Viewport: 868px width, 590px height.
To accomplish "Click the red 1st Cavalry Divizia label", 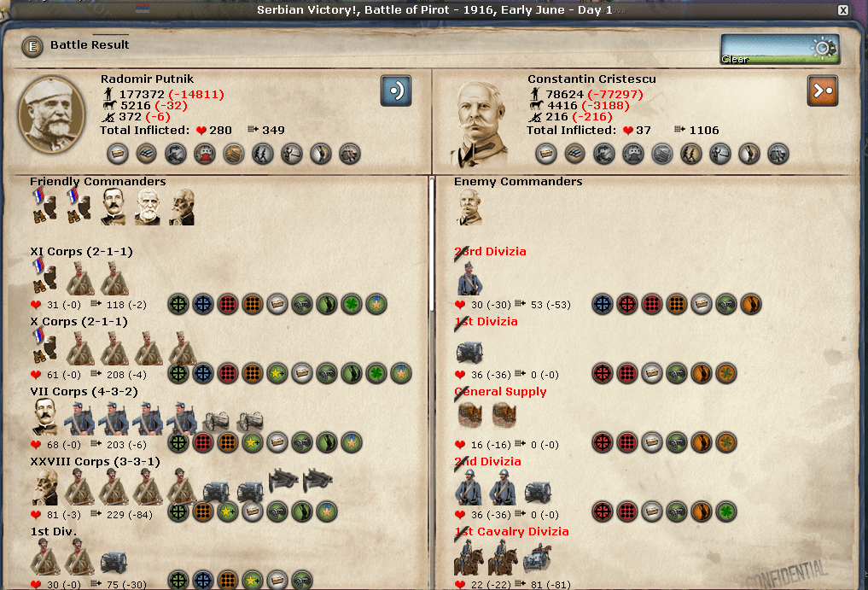I will click(511, 532).
